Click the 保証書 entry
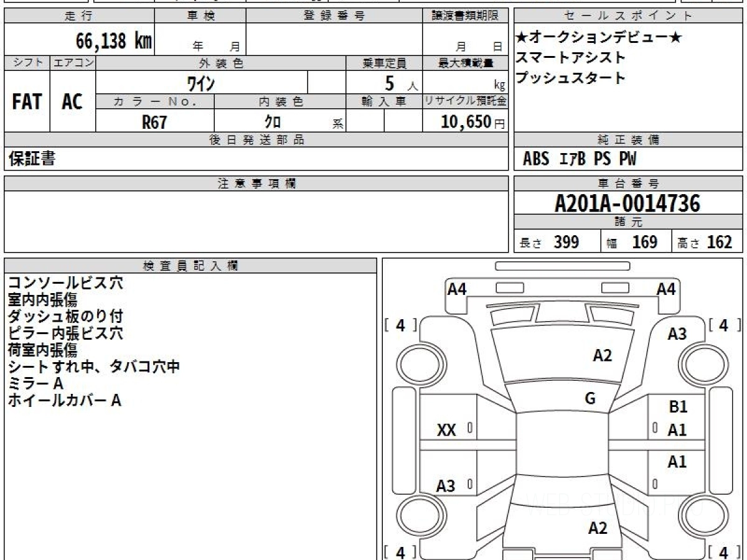The width and height of the screenshot is (747, 560). point(32,159)
